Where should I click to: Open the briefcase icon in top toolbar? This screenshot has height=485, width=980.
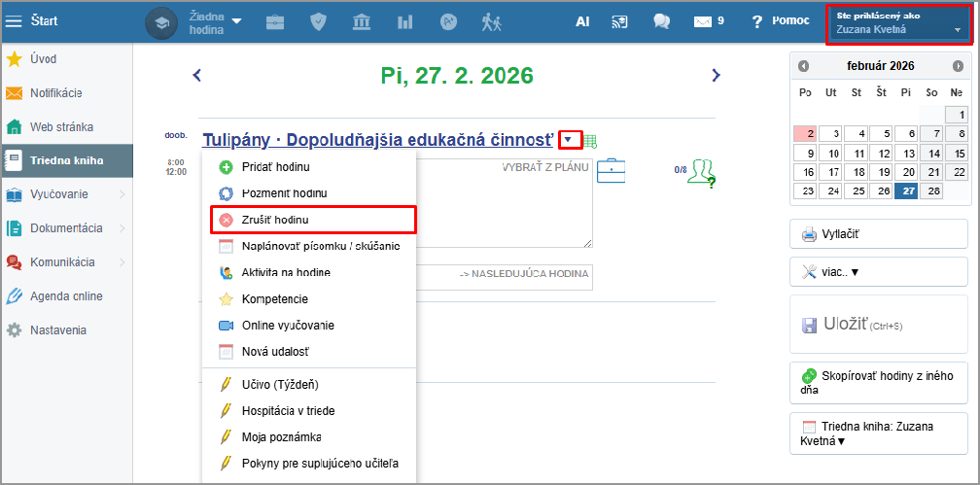coord(275,22)
